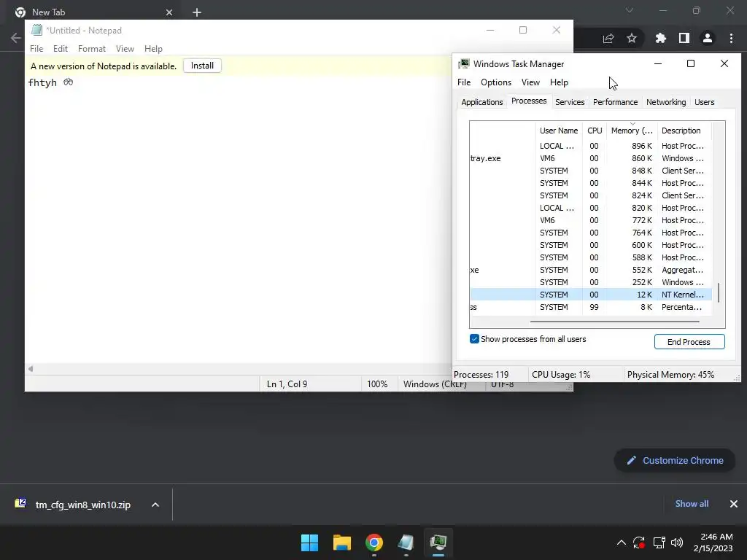Screen dimensions: 747x560
Task: Click the Task Manager title bar icon
Action: pyautogui.click(x=463, y=64)
